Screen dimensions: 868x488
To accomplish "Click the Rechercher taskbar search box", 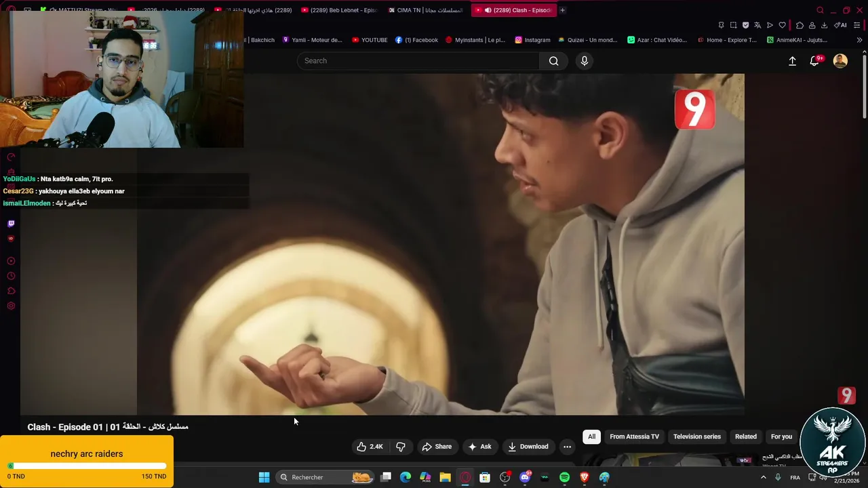I will pos(325,477).
